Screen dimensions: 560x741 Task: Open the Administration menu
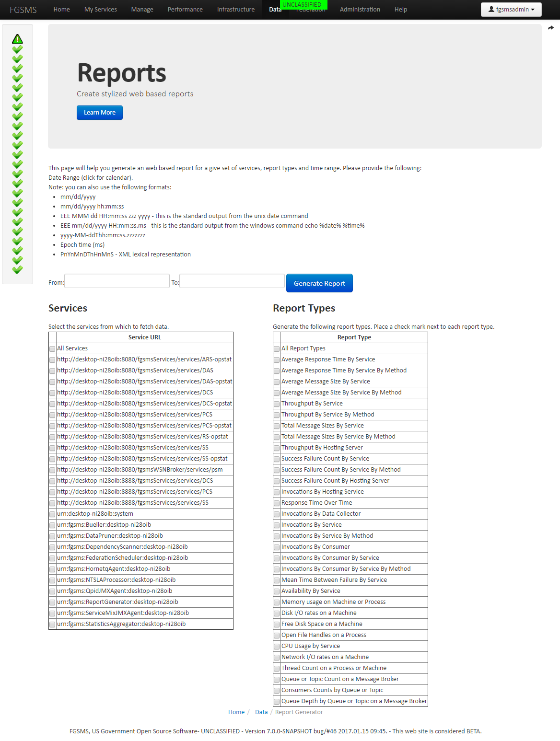point(360,10)
